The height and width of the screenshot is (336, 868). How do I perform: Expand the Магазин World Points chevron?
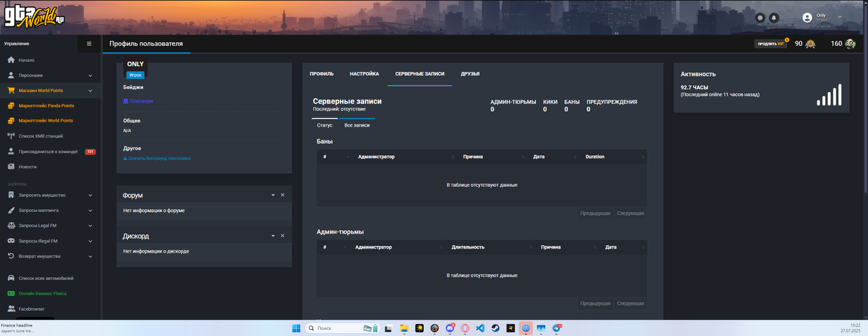90,90
